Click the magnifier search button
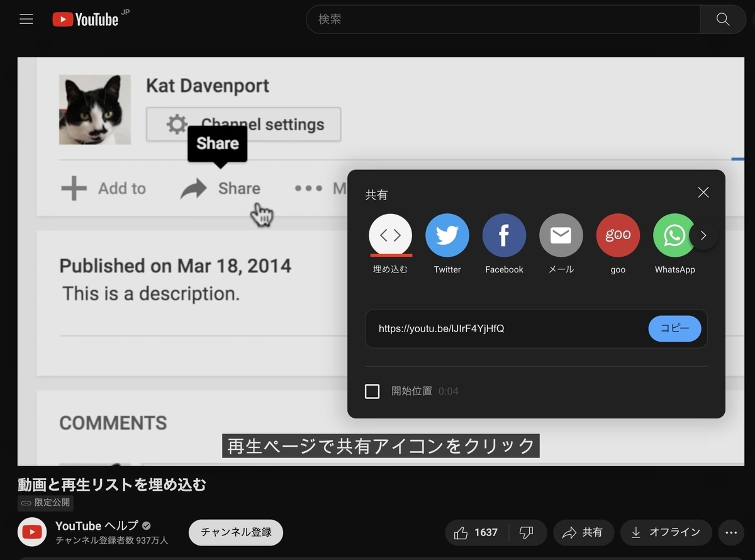This screenshot has width=755, height=560. [723, 20]
